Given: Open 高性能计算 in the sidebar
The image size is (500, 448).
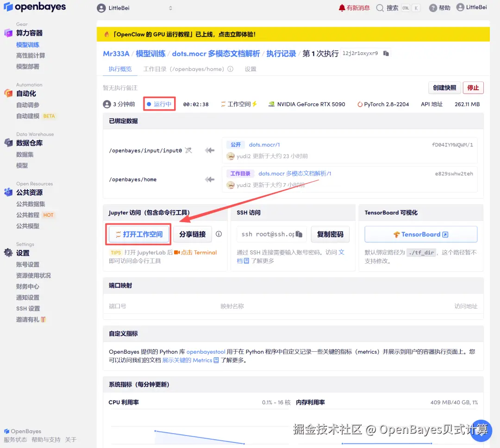Looking at the screenshot, I should click(31, 56).
